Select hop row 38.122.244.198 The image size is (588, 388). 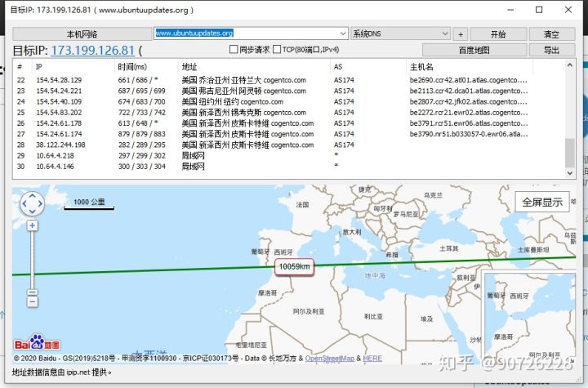(x=289, y=145)
